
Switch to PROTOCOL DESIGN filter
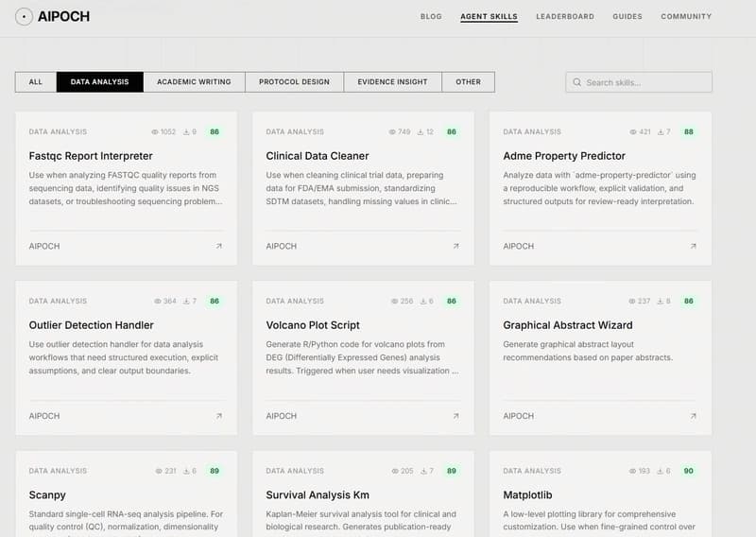pyautogui.click(x=294, y=82)
